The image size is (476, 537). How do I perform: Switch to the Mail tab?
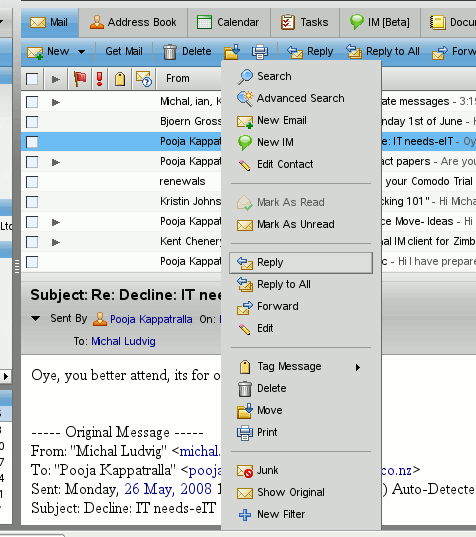pyautogui.click(x=50, y=23)
